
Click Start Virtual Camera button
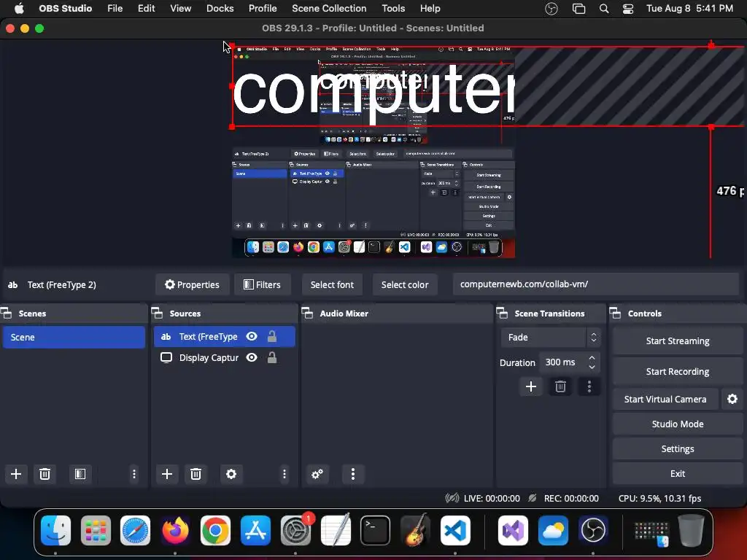point(665,399)
